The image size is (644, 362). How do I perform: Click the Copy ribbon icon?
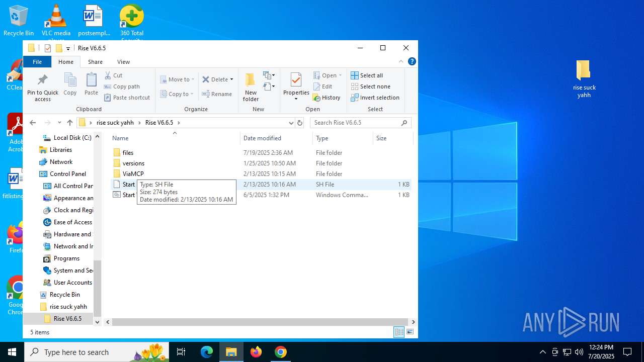coord(70,84)
